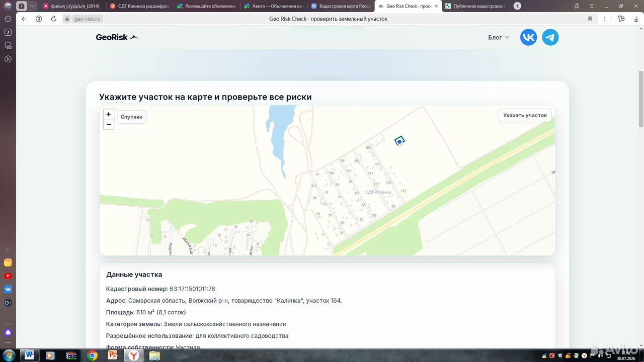Open VK from the browser sidebar

[x=8, y=289]
